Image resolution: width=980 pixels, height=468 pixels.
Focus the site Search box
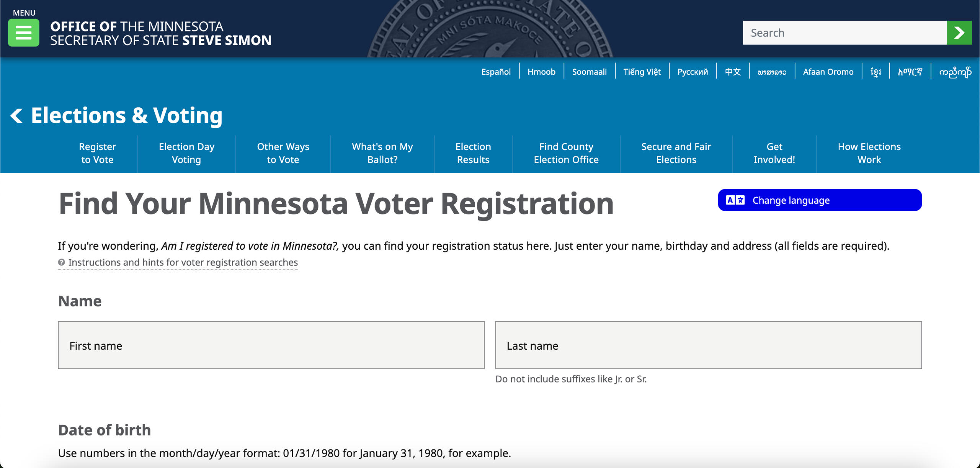(844, 33)
